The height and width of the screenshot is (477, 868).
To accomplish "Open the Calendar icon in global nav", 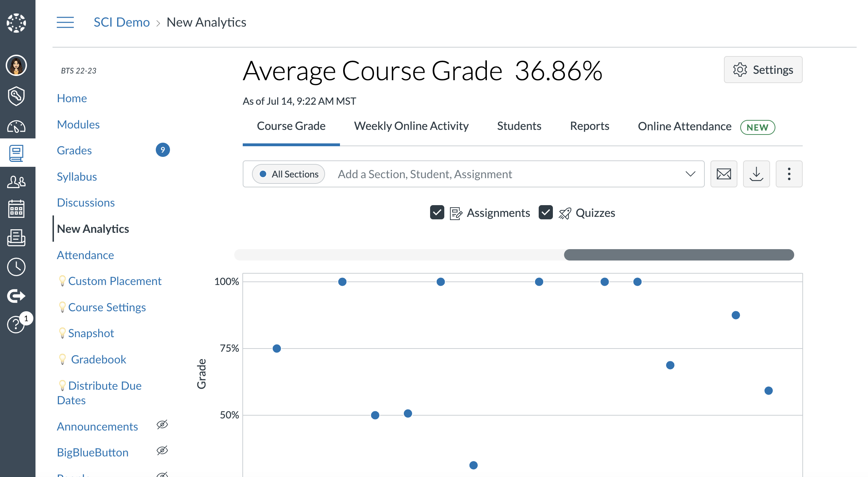I will pos(16,209).
